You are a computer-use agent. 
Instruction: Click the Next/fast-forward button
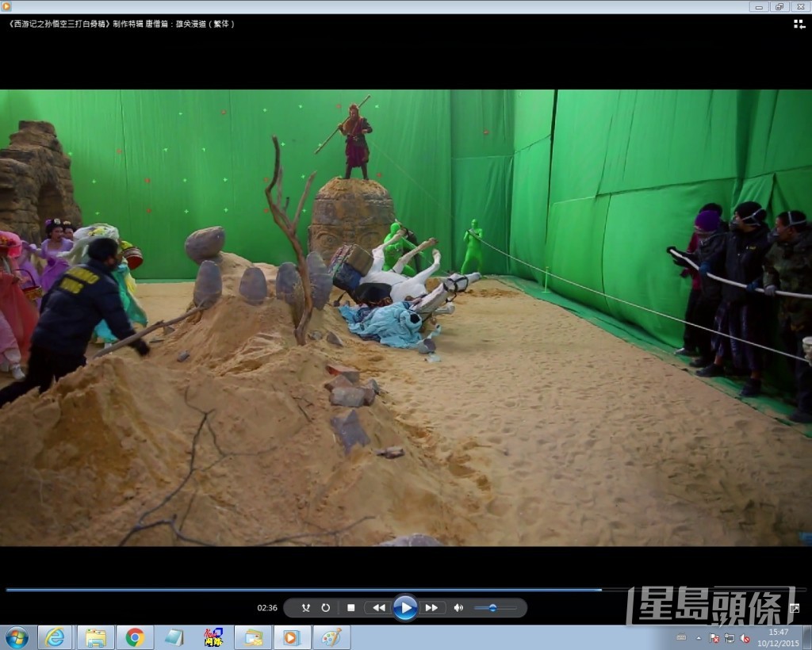pos(431,607)
